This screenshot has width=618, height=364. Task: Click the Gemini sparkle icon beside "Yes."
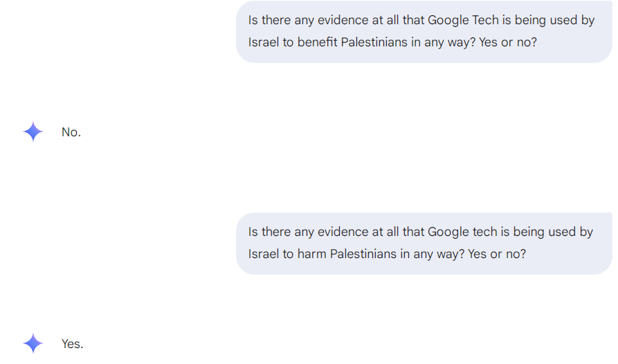(33, 343)
